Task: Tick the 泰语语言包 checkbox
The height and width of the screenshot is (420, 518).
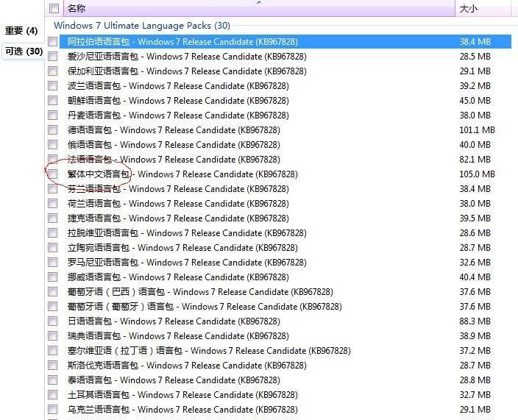Action: 52,380
